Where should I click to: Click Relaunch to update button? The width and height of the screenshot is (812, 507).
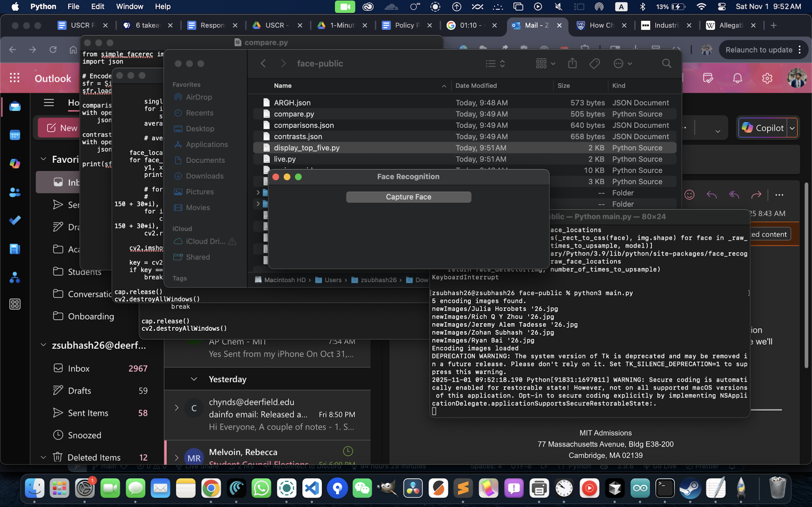pyautogui.click(x=759, y=50)
